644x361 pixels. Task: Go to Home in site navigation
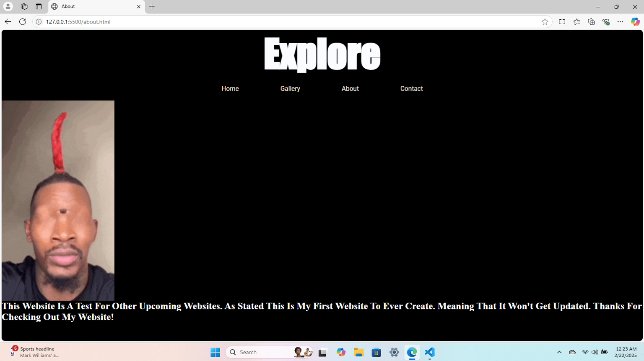[x=230, y=89]
